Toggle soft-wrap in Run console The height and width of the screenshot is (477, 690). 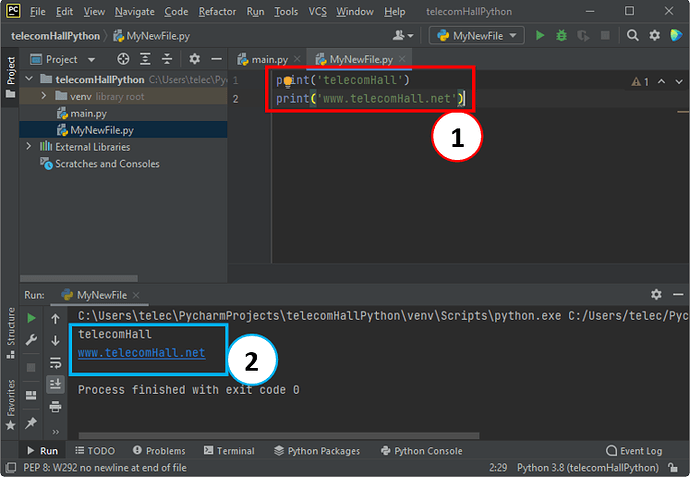(55, 363)
